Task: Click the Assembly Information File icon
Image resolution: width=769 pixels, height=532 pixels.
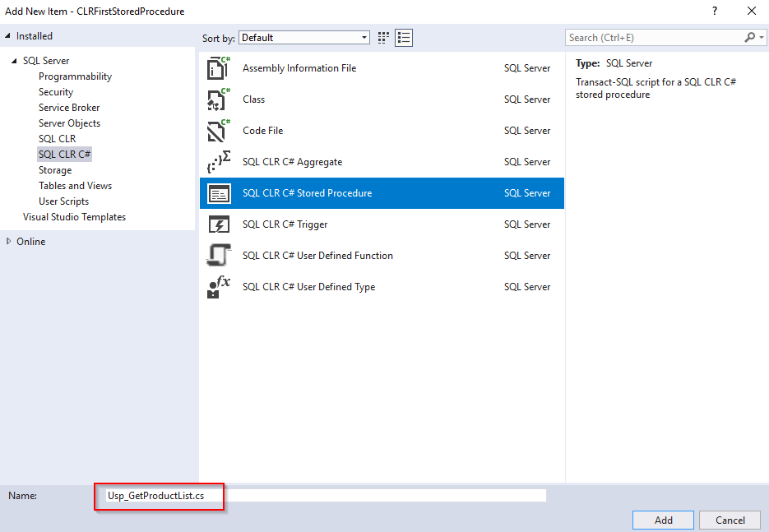Action: point(218,68)
